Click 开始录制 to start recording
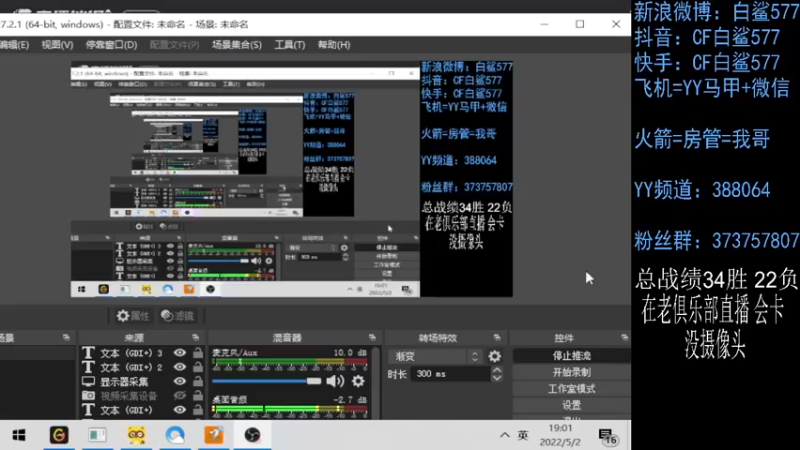Screen dimensions: 800x450 pos(571,372)
